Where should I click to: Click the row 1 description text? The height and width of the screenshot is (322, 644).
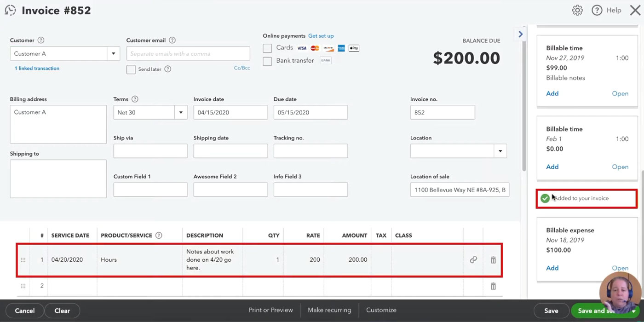tap(210, 260)
